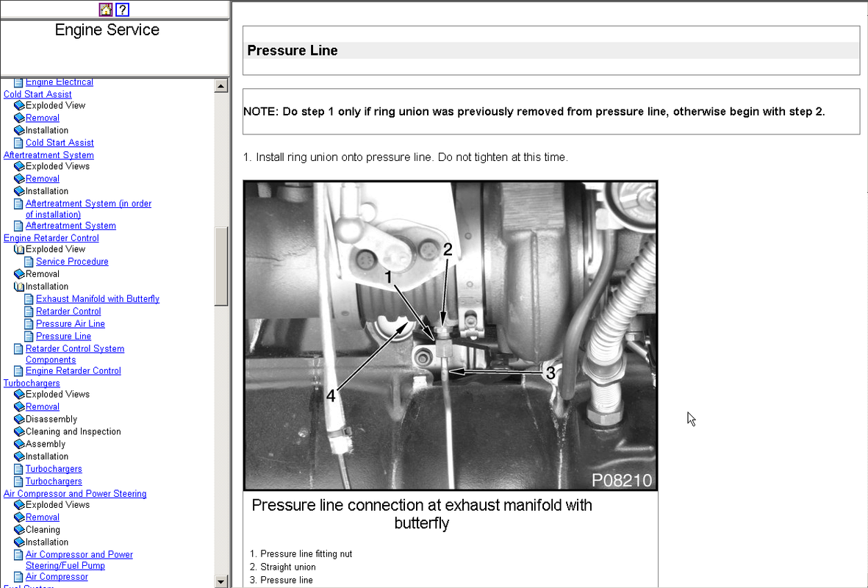Click the NOTE about ring union step
The image size is (868, 588).
pyautogui.click(x=534, y=111)
